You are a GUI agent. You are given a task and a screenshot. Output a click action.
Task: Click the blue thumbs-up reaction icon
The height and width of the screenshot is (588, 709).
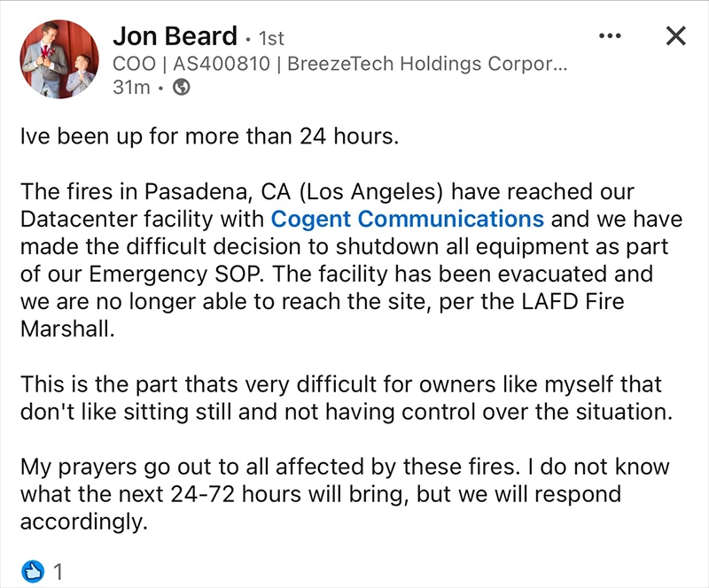(31, 570)
